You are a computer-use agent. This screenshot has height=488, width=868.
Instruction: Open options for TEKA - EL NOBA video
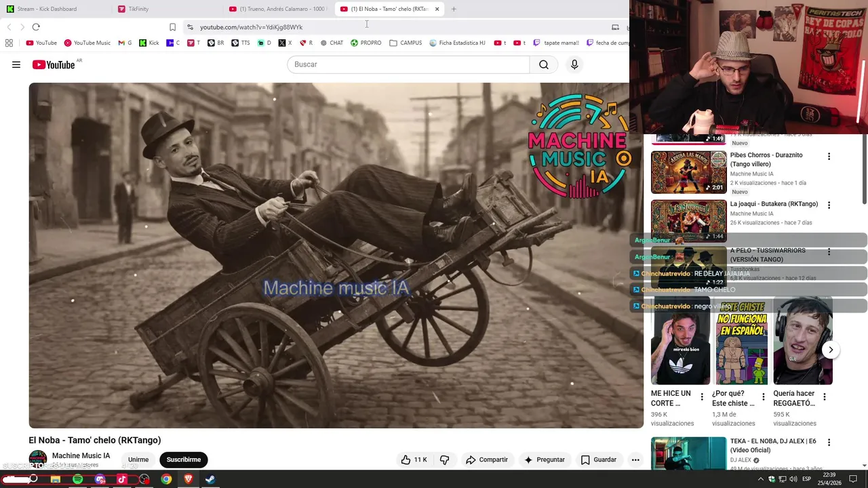(x=829, y=443)
